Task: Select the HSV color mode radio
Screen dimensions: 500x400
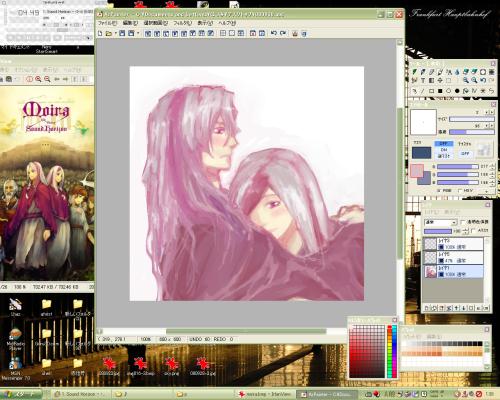Action: tap(460, 191)
